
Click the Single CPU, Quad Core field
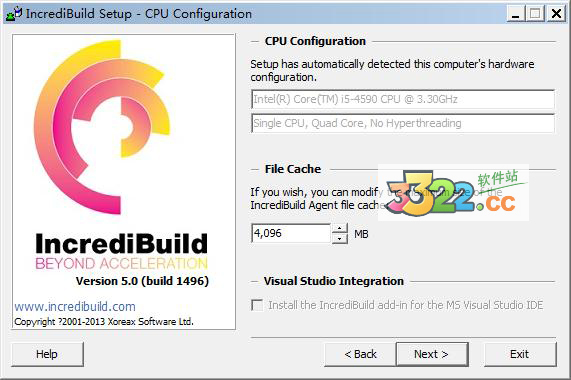[x=403, y=123]
